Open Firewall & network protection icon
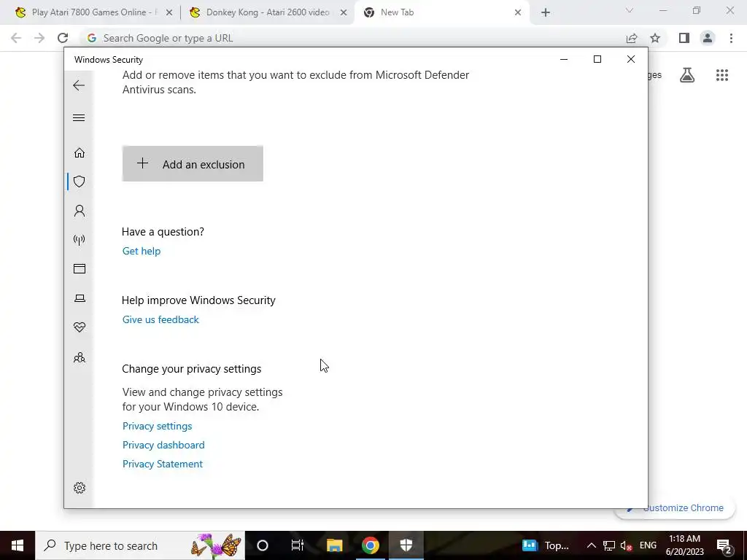 (80, 239)
